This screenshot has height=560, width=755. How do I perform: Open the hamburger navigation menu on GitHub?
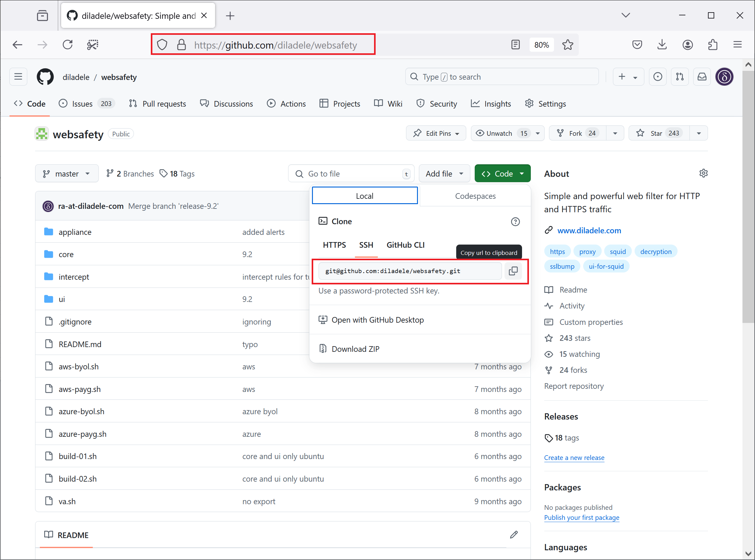18,77
